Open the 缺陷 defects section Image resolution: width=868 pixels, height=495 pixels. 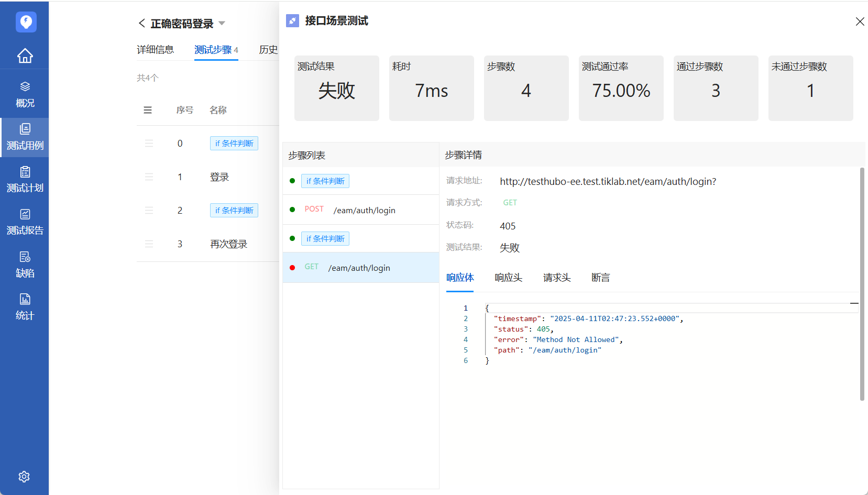click(25, 265)
